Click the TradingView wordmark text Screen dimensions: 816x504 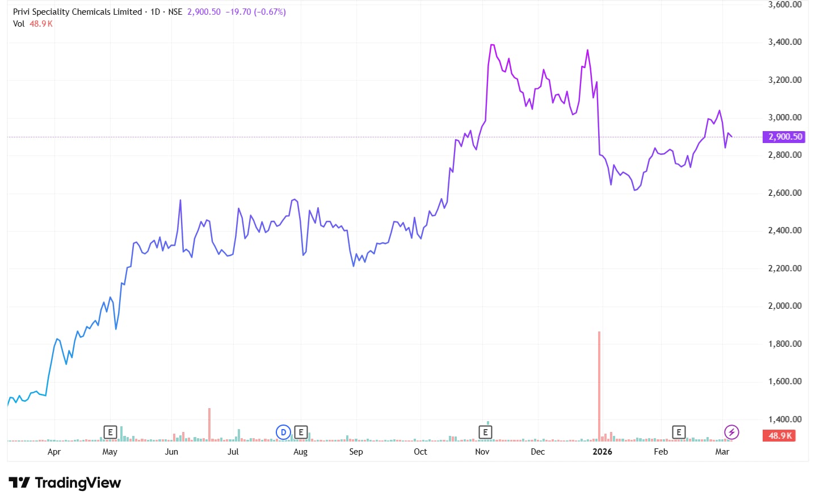pos(78,483)
